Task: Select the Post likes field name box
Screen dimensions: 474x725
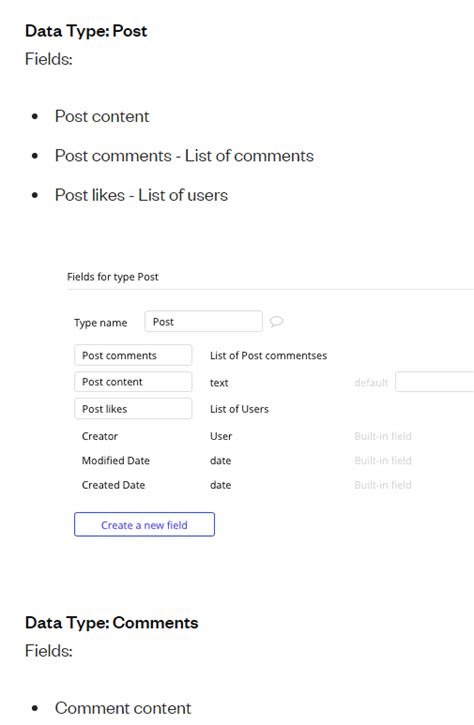Action: click(133, 409)
